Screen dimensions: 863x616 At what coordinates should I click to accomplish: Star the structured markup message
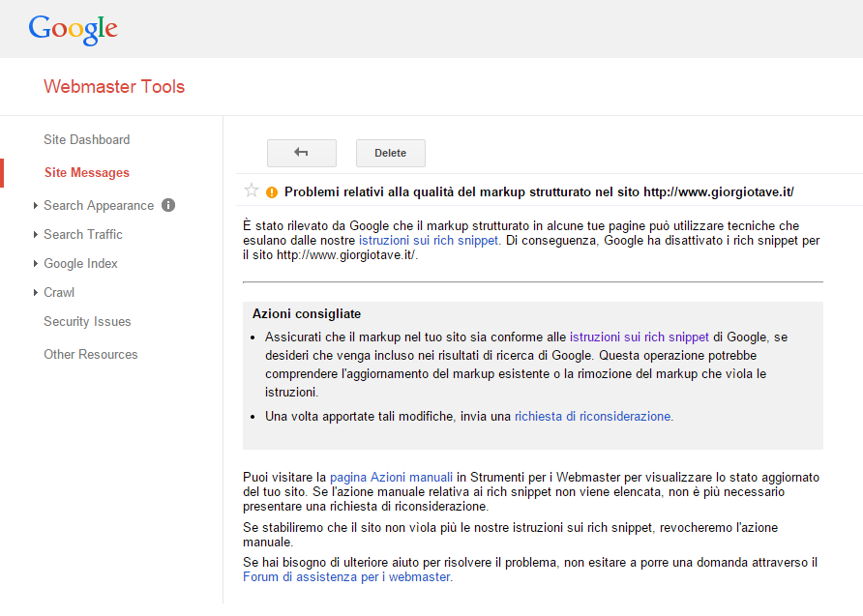252,191
